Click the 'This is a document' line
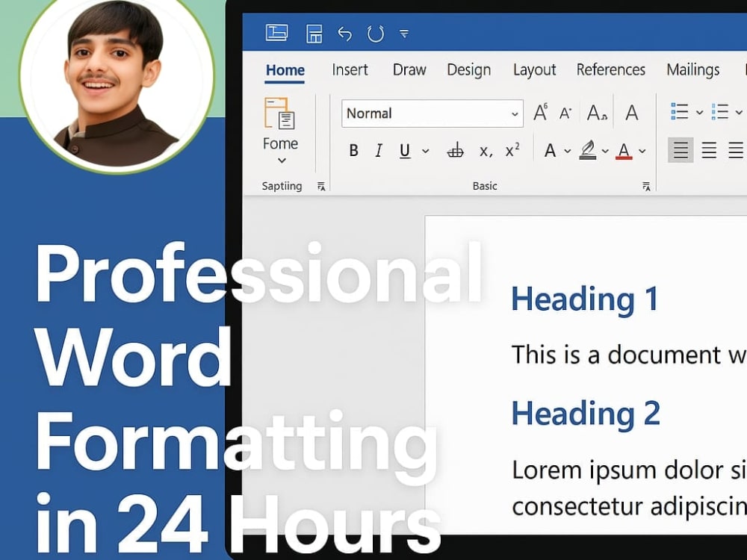747x560 pixels. [x=629, y=355]
